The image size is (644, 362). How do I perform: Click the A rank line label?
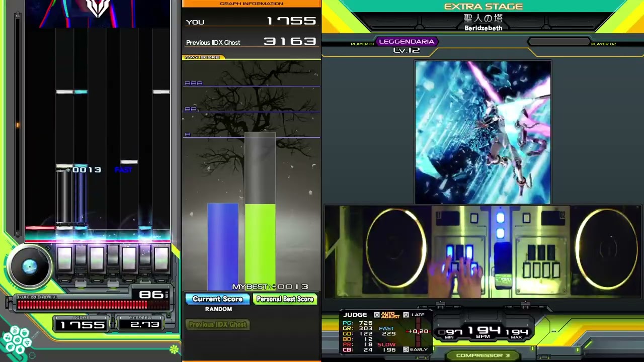pyautogui.click(x=187, y=134)
